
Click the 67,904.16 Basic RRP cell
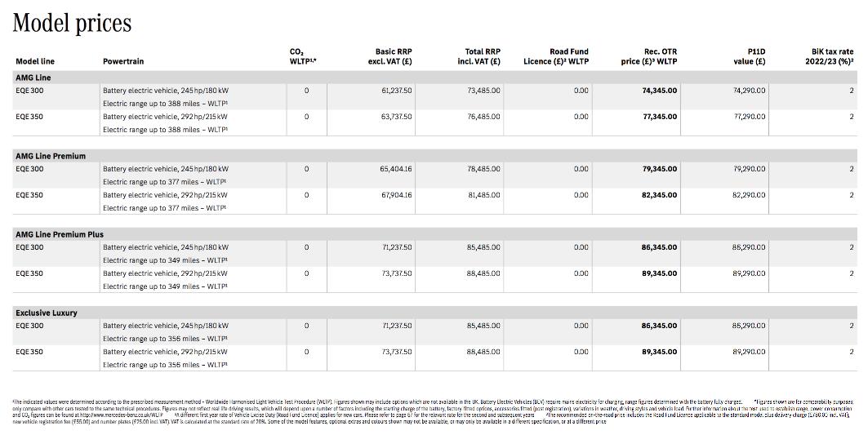(396, 195)
